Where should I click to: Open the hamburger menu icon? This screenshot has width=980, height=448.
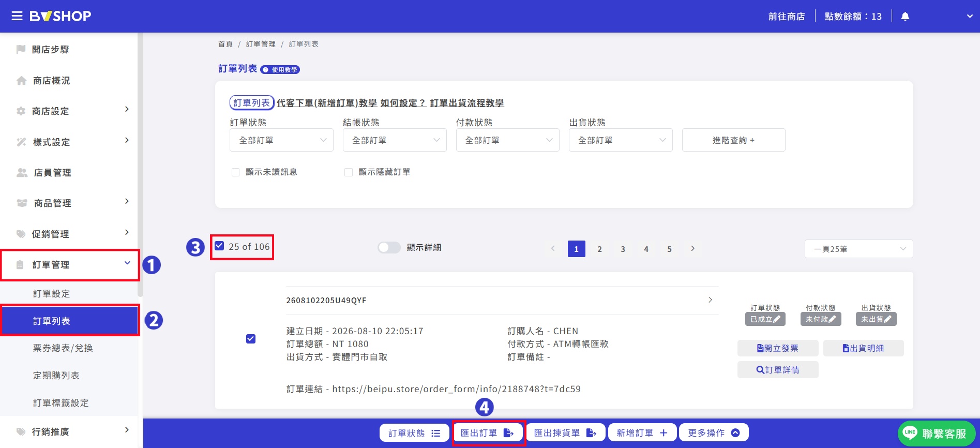point(17,16)
